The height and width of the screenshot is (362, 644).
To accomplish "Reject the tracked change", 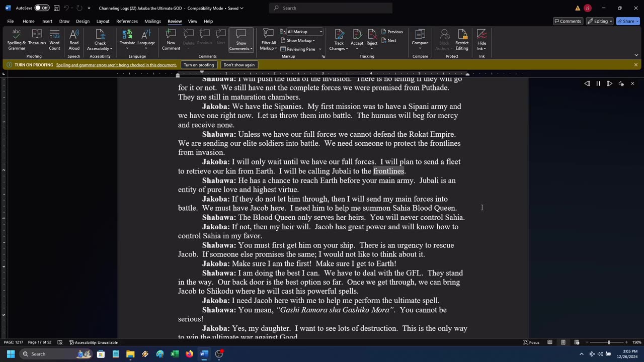I will click(372, 40).
